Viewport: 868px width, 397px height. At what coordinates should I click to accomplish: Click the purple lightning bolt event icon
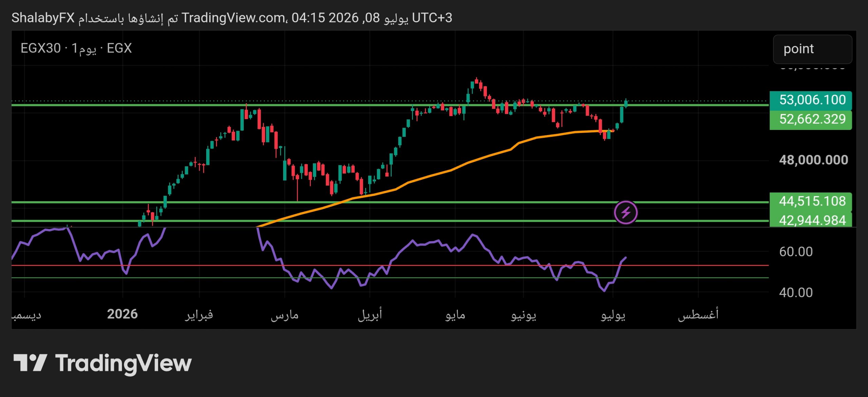[x=626, y=213]
